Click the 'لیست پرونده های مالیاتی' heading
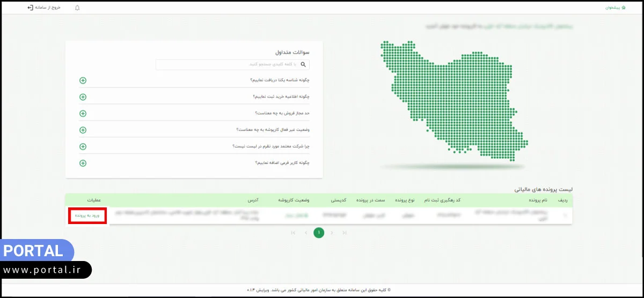 (544, 189)
